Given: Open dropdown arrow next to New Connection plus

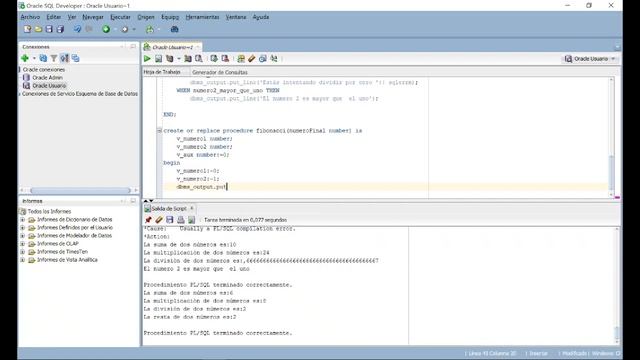Looking at the screenshot, I should tap(34, 58).
